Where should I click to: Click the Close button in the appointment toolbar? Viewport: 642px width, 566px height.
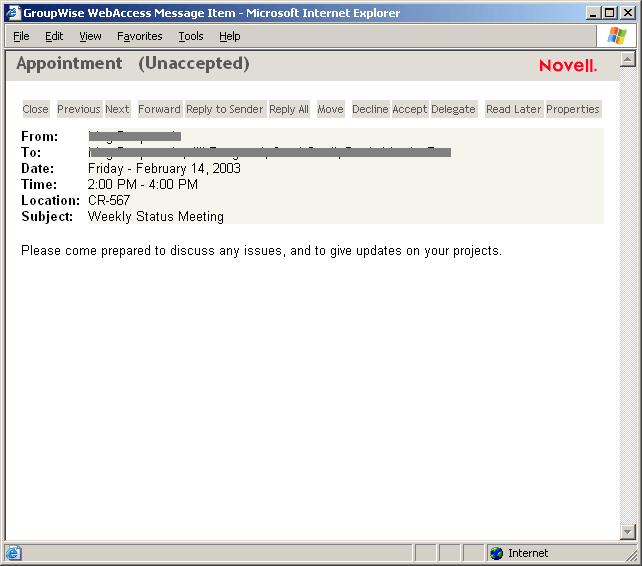(x=36, y=109)
